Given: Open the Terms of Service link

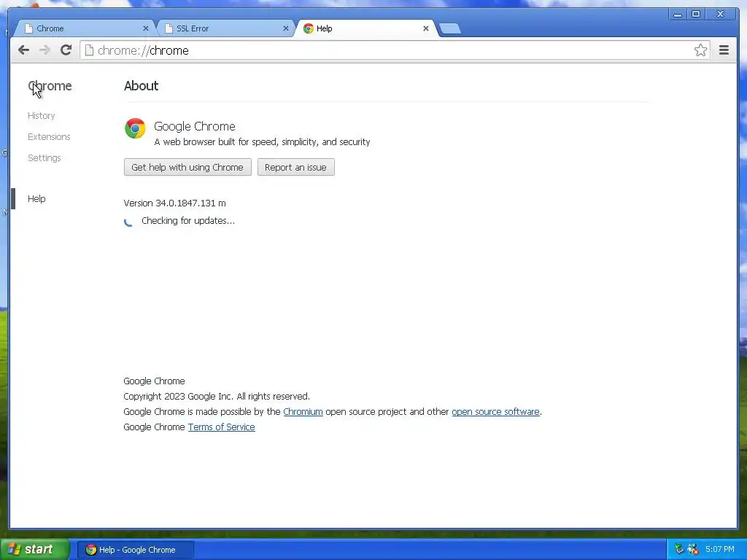Looking at the screenshot, I should 222,427.
